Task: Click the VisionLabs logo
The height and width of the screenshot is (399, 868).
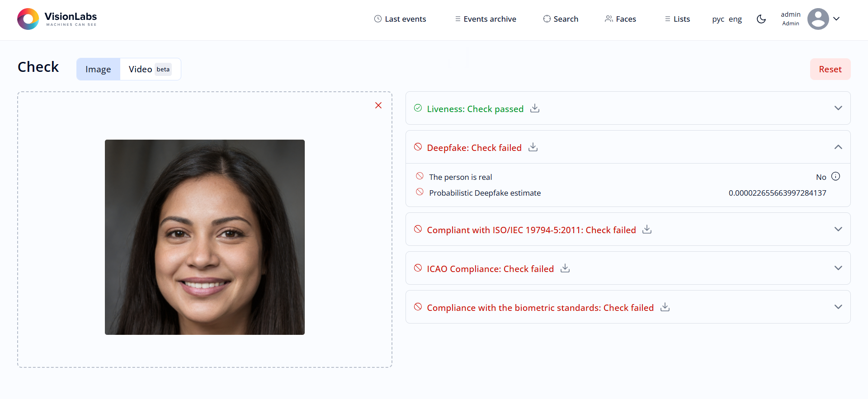Action: point(57,19)
